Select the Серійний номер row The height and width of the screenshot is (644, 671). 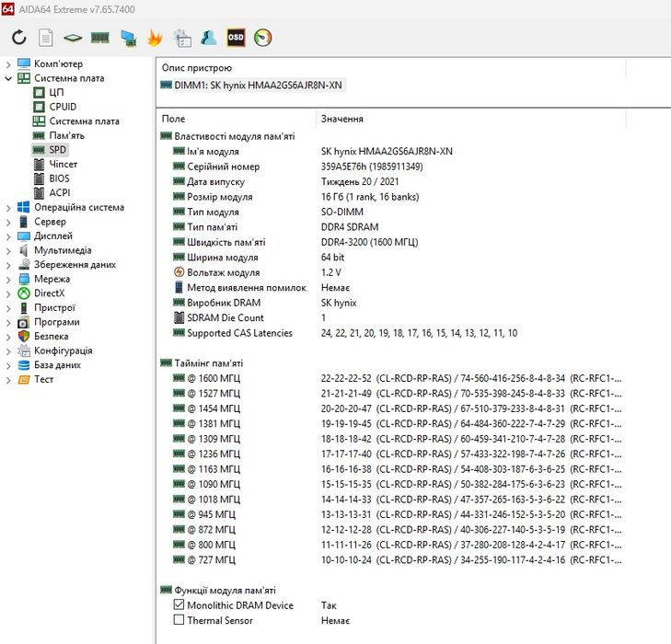coord(390,167)
